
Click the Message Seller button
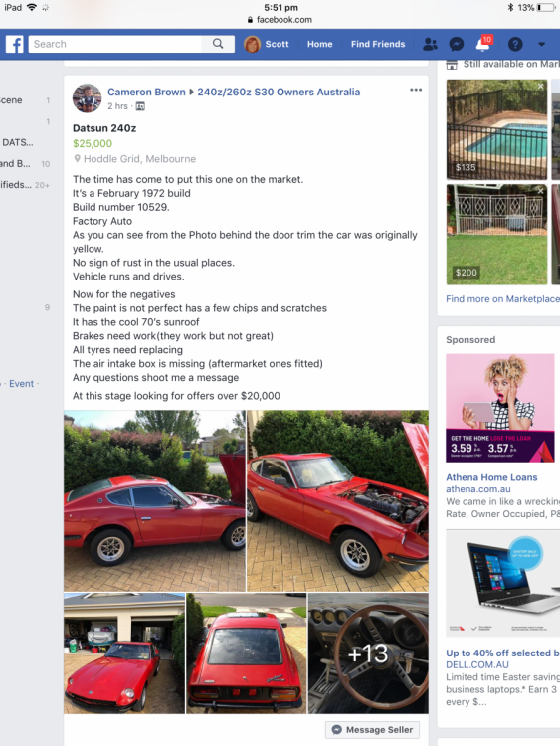click(372, 729)
